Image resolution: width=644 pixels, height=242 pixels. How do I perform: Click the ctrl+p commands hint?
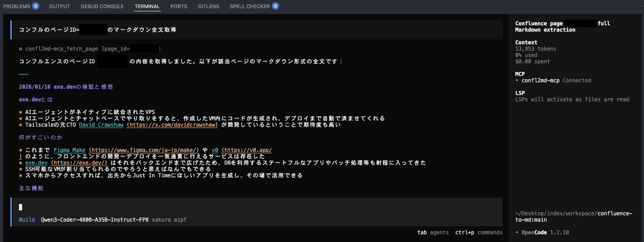(x=479, y=233)
